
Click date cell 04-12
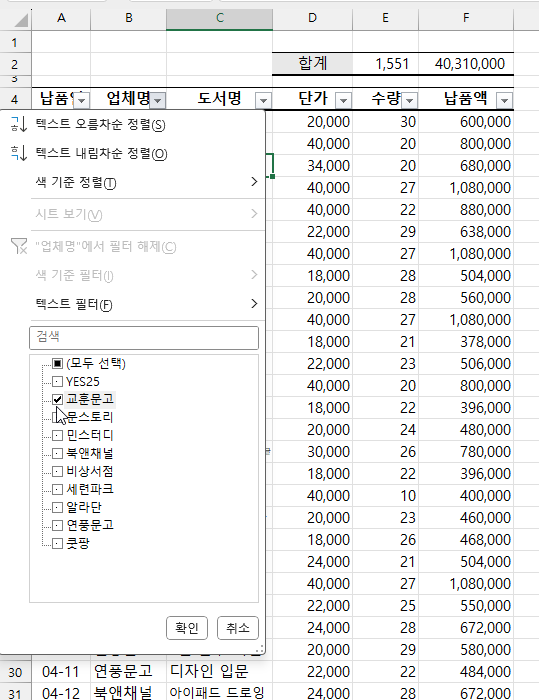(61, 692)
